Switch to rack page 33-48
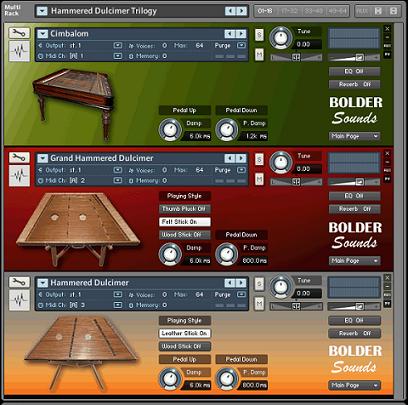The height and width of the screenshot is (405, 408). tap(313, 11)
